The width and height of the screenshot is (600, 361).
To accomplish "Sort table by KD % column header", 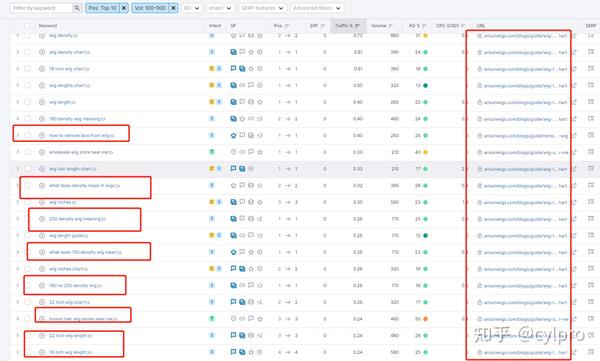I will (417, 26).
